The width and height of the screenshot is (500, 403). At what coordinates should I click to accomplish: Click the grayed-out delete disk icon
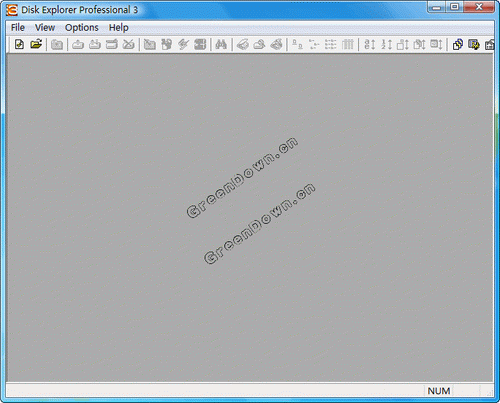click(x=128, y=44)
